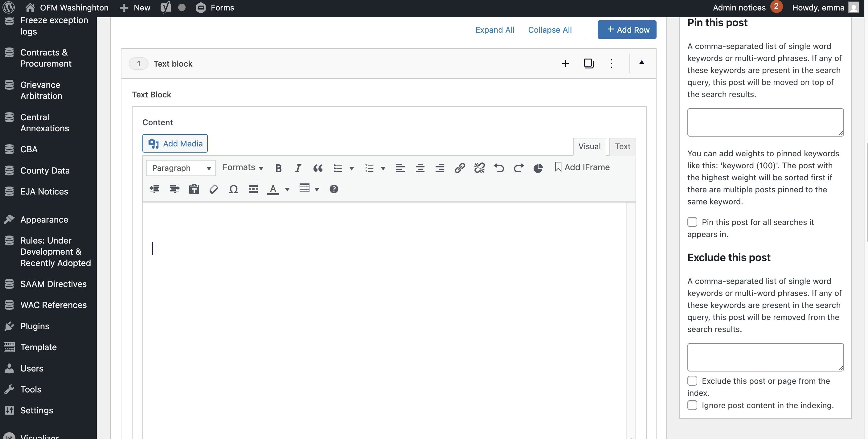Duplicate the Text block row
868x439 pixels.
(x=588, y=63)
